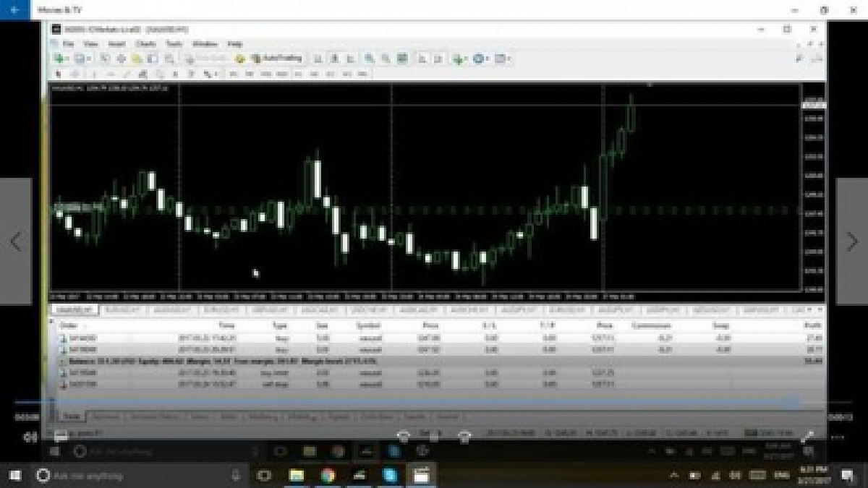
Task: Go back in Movies & TV
Action: click(x=15, y=10)
